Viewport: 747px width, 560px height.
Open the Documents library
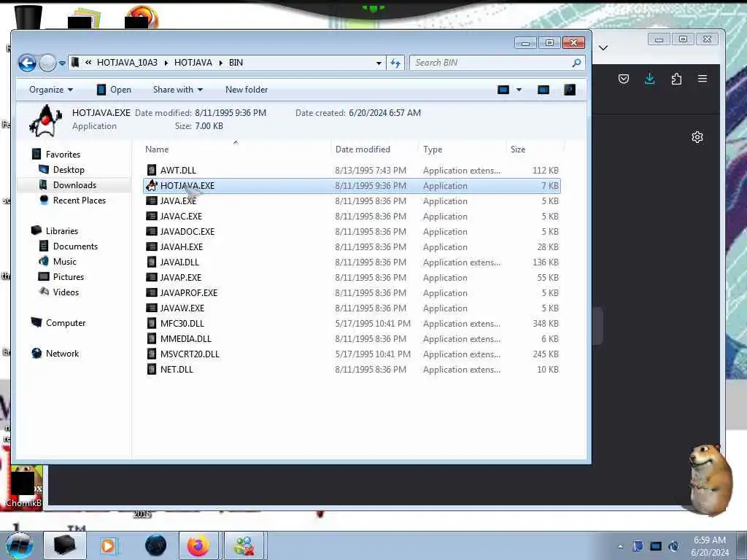[x=75, y=246]
